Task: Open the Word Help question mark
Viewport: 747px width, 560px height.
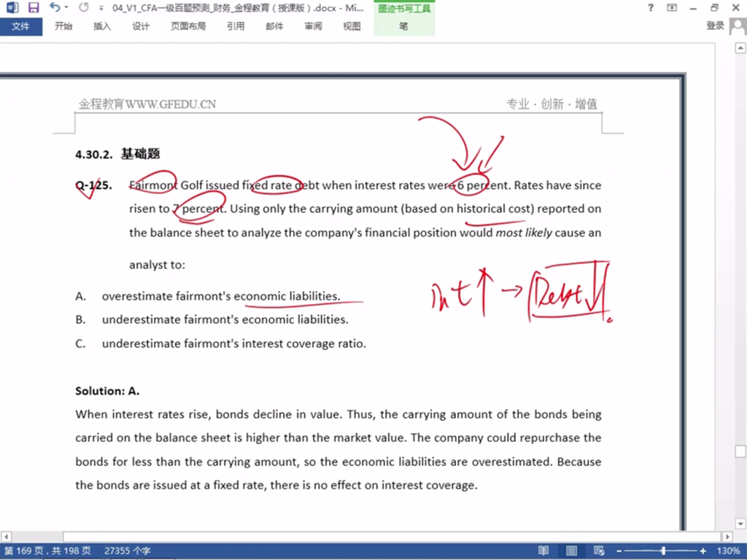Action: point(651,7)
